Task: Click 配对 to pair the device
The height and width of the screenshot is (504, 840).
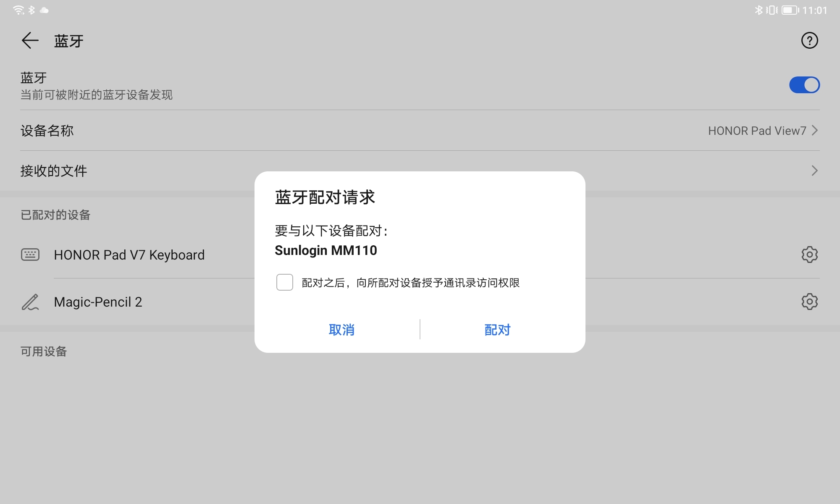Action: (498, 330)
